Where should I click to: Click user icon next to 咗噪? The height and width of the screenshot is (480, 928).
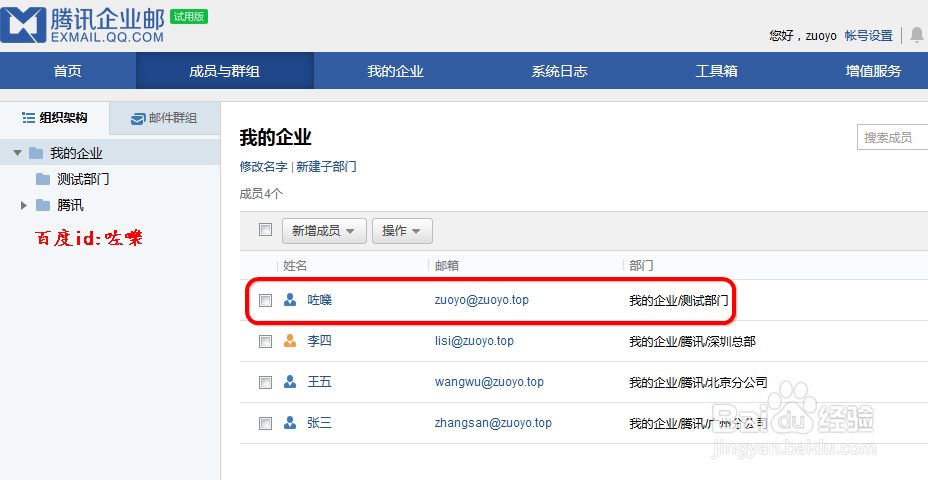coord(290,300)
